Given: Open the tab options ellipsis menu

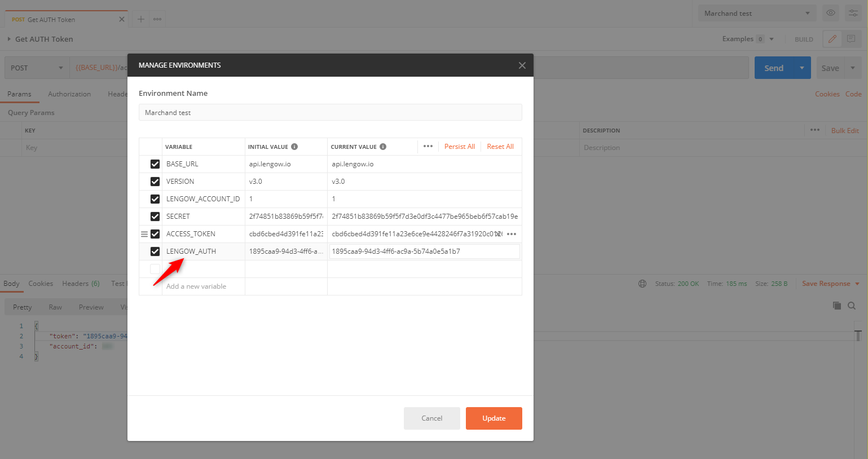Looking at the screenshot, I should pos(157,19).
